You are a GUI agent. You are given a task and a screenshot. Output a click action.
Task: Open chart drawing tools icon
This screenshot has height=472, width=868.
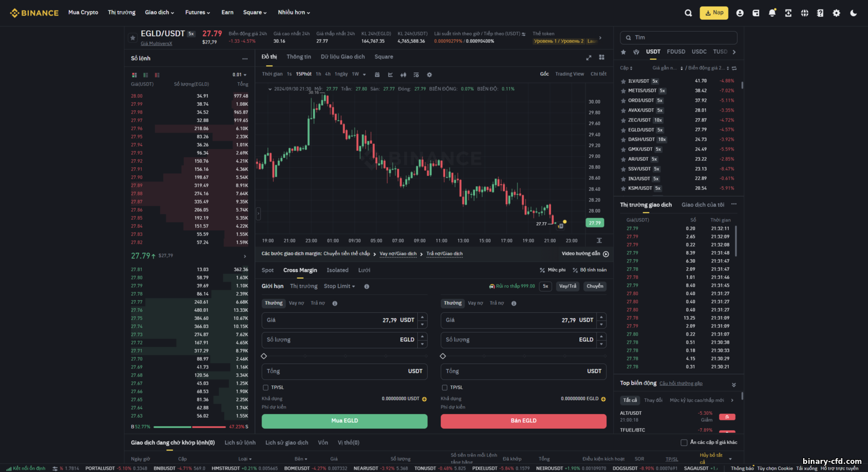tap(390, 75)
